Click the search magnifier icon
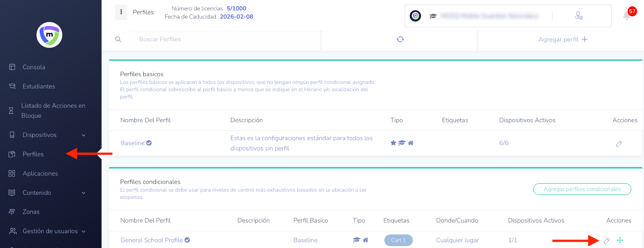Screen dimensions: 644x248 click(118, 39)
